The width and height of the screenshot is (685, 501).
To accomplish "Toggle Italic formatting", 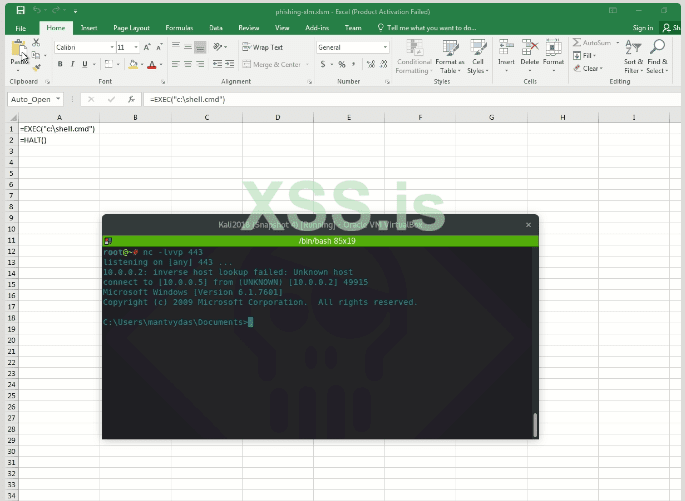I will pyautogui.click(x=73, y=64).
